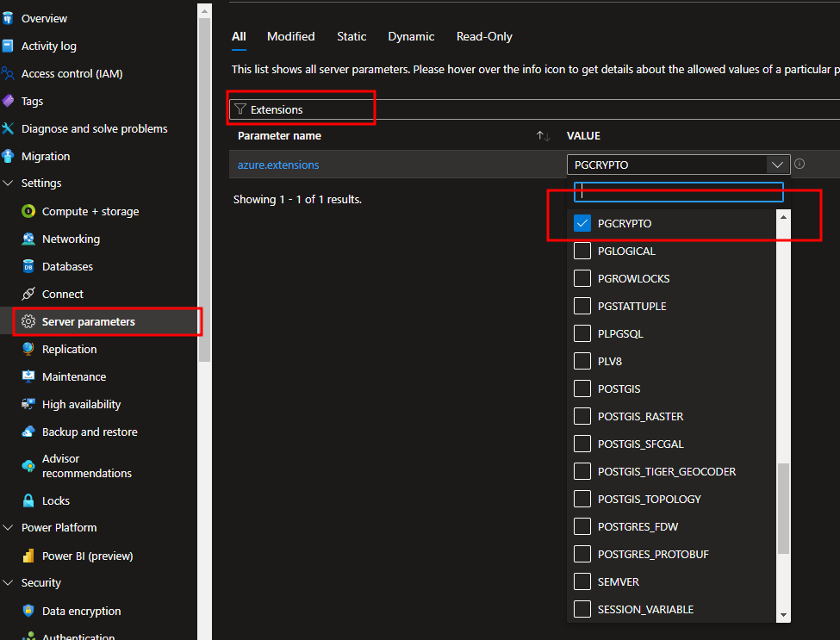Tick the SEMVER checkbox
This screenshot has height=640, width=840.
pyautogui.click(x=582, y=581)
